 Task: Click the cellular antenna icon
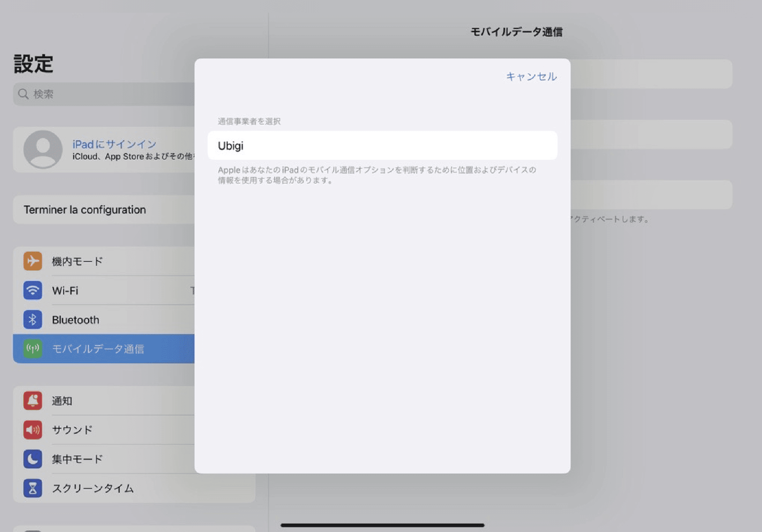33,349
